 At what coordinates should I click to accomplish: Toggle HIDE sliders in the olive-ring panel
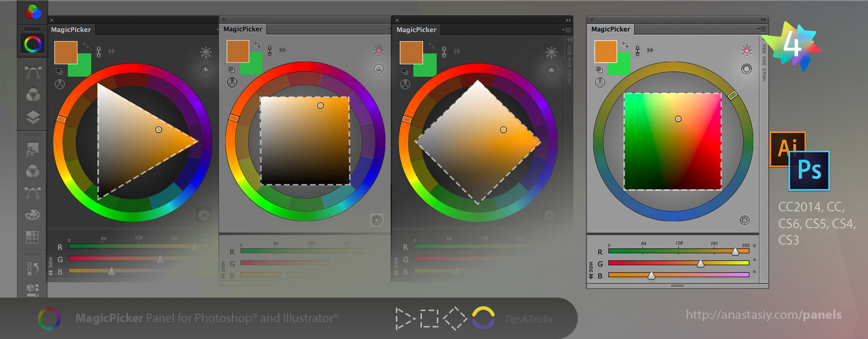(591, 271)
